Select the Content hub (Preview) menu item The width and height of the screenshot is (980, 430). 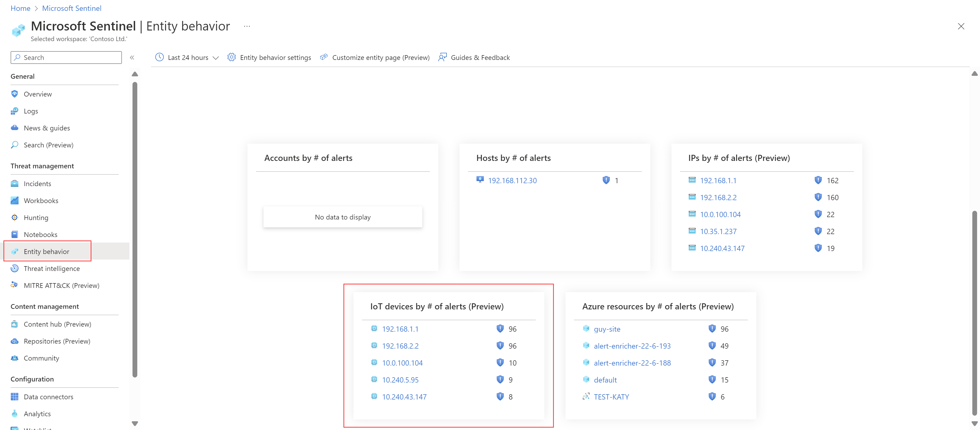coord(58,324)
